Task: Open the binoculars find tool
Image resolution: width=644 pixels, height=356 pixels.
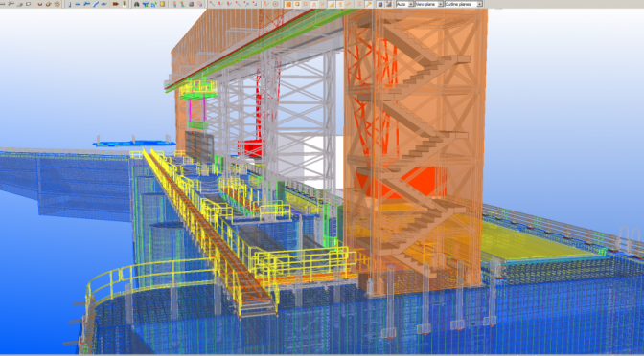Action: tap(136, 4)
